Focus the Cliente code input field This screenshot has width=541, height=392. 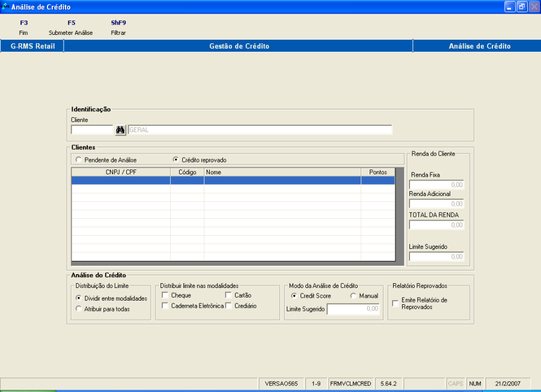pos(92,130)
